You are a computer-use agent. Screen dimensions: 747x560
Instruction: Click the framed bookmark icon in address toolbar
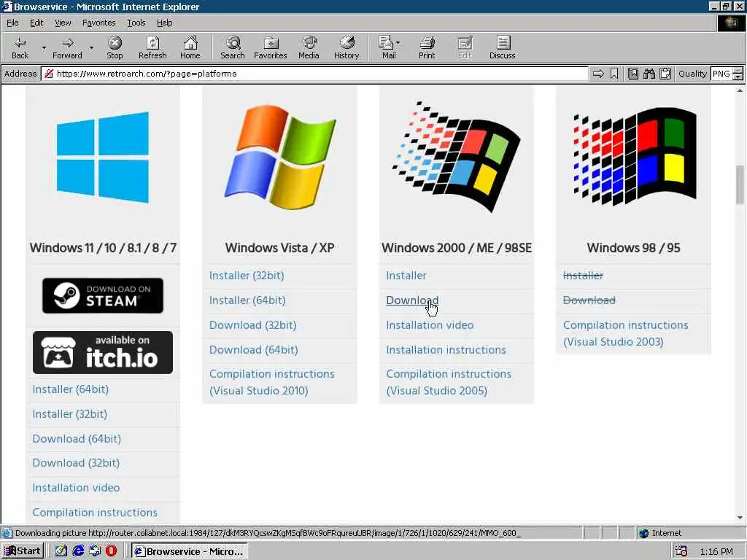pos(633,74)
